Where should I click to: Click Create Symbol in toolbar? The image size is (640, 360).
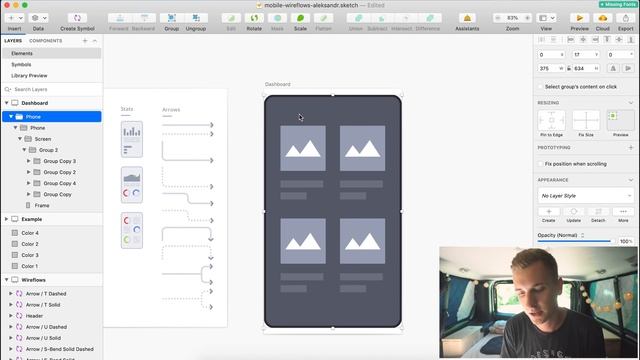pos(77,18)
